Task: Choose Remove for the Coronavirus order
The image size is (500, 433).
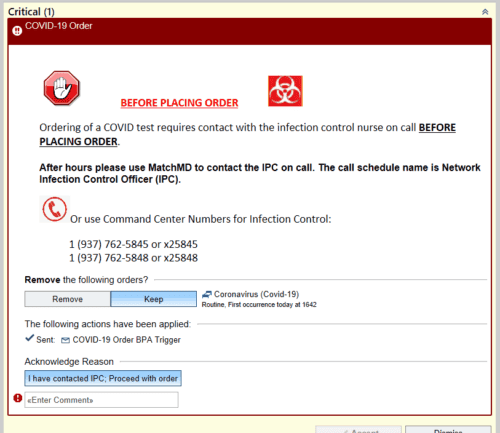Action: tap(67, 299)
